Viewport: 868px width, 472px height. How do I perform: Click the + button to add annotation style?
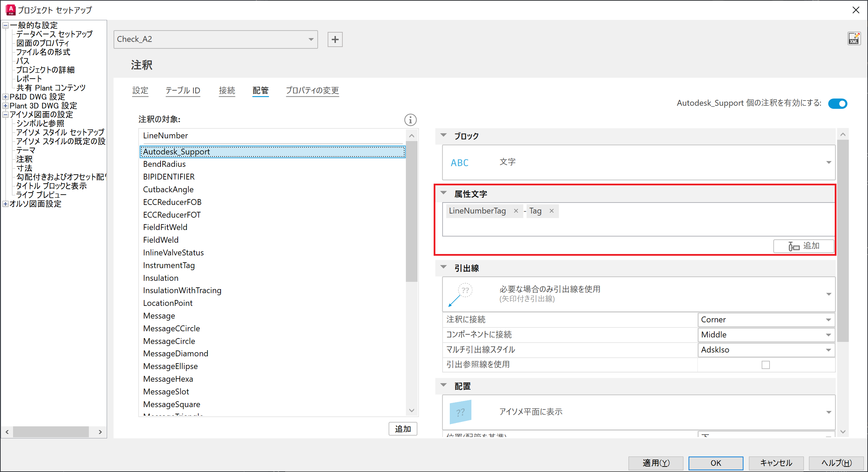click(335, 39)
